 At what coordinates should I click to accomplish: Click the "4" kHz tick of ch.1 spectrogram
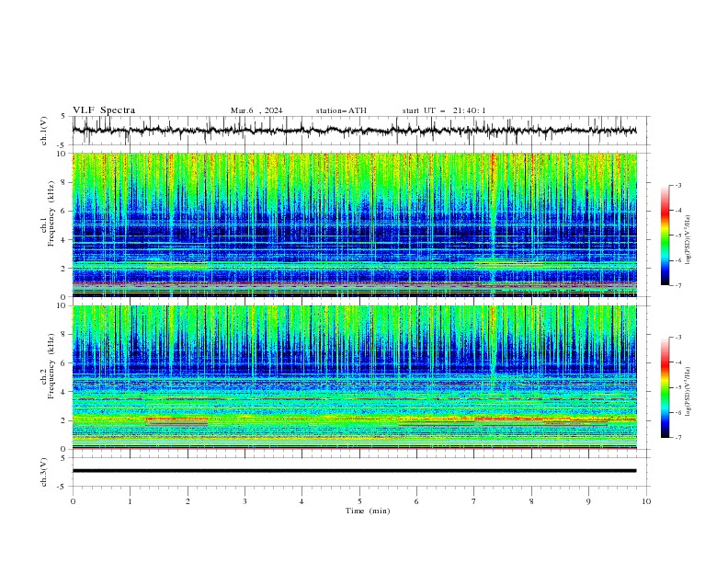click(x=65, y=240)
